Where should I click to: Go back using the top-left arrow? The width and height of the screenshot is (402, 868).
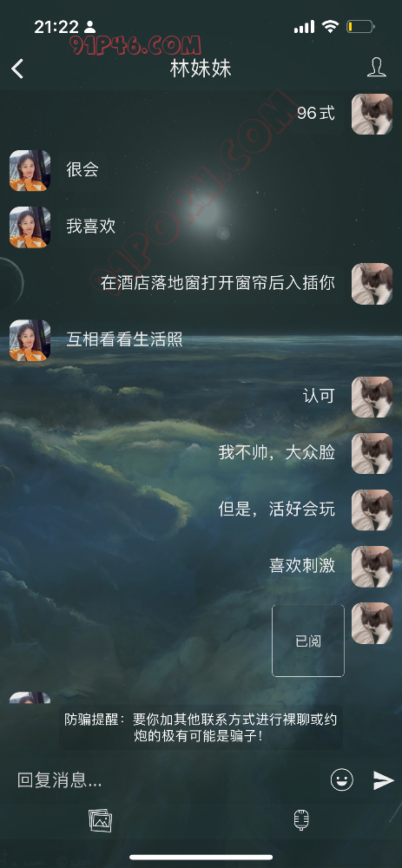(x=17, y=69)
